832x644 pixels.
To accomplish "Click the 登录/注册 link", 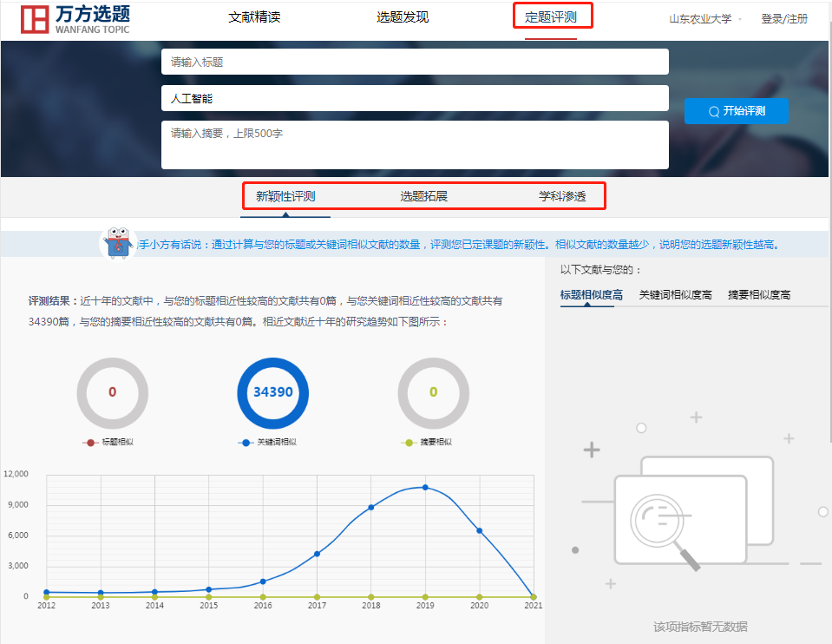I will [x=784, y=18].
